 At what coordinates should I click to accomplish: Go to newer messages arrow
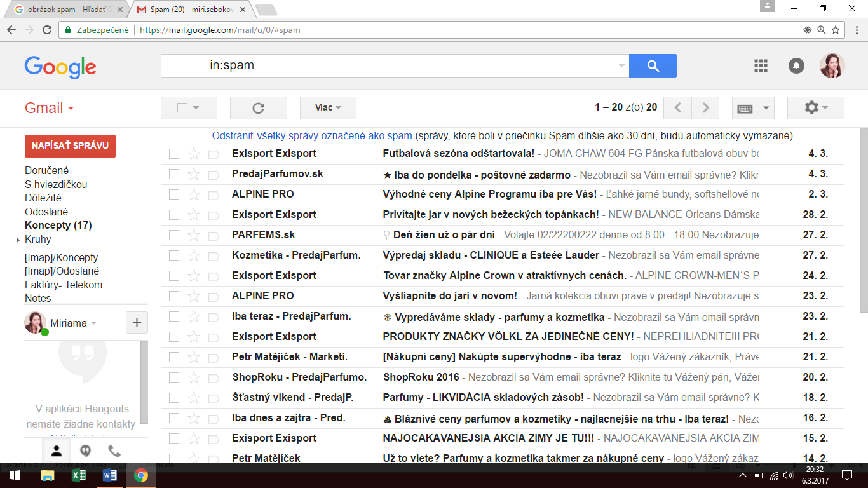coord(677,108)
